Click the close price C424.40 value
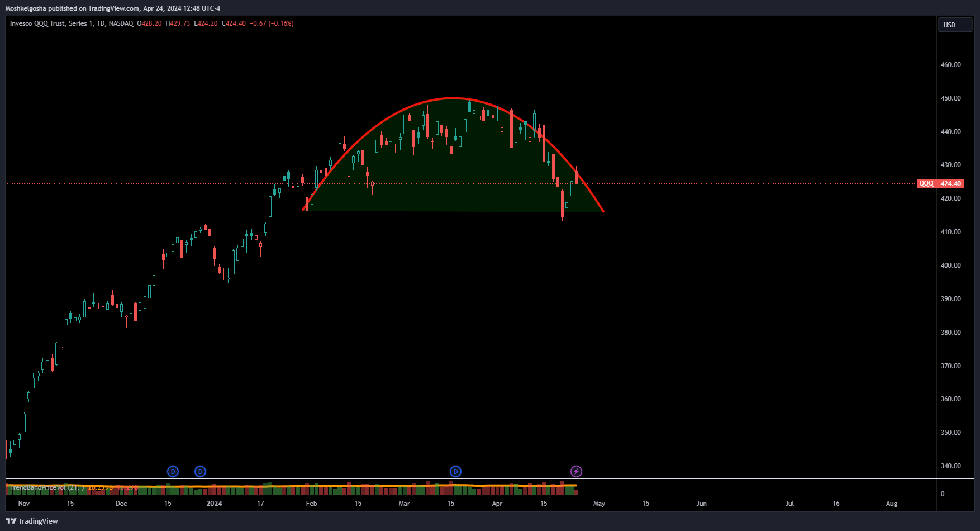 click(234, 23)
